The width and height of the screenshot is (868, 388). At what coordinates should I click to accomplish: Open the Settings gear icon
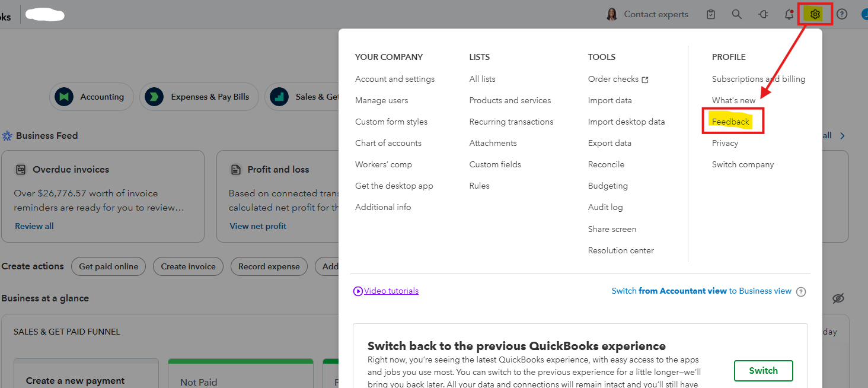[815, 14]
